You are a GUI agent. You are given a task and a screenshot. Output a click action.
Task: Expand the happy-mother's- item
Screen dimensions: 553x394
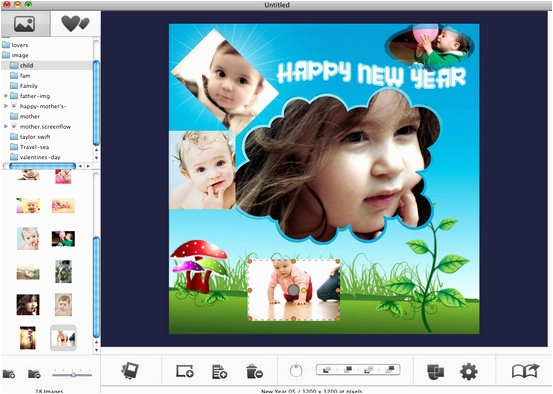point(6,106)
